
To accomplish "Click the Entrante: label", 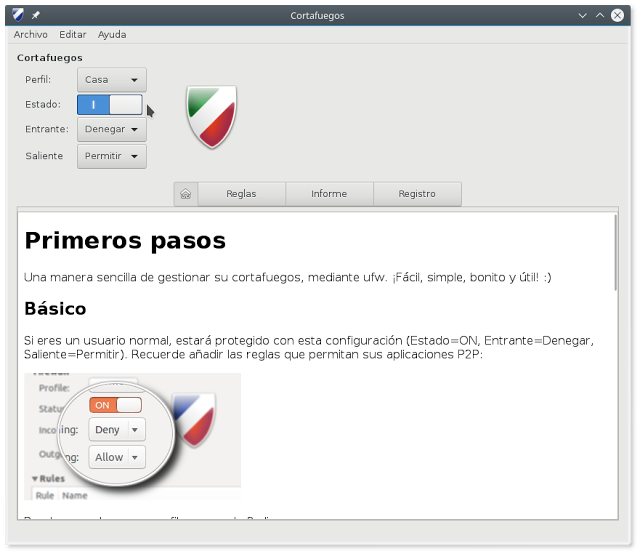I will [47, 129].
